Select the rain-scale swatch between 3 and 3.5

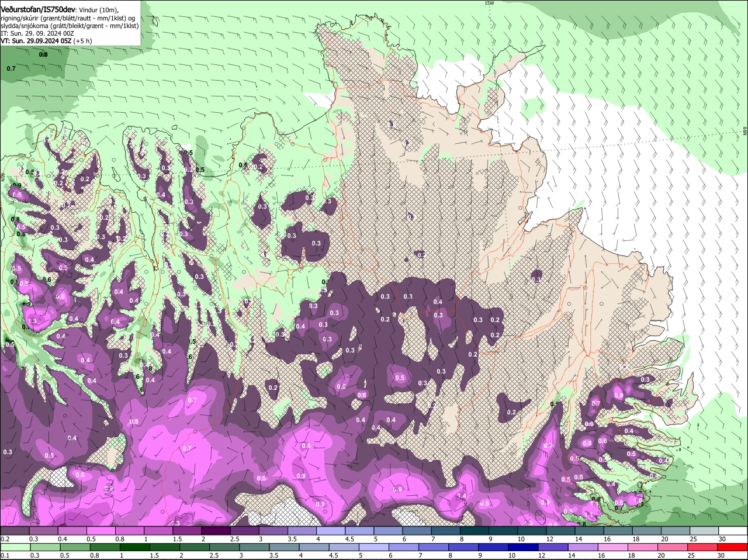pos(254,547)
